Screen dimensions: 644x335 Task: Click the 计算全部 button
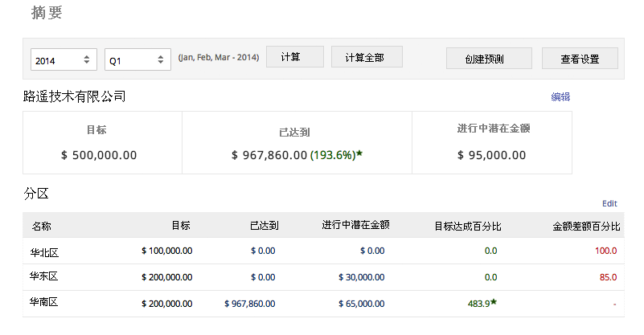point(367,57)
